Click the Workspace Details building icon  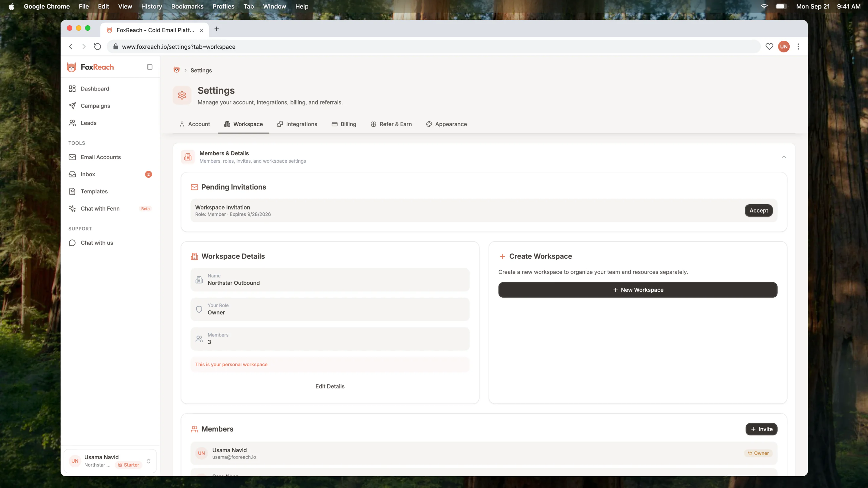pos(194,256)
